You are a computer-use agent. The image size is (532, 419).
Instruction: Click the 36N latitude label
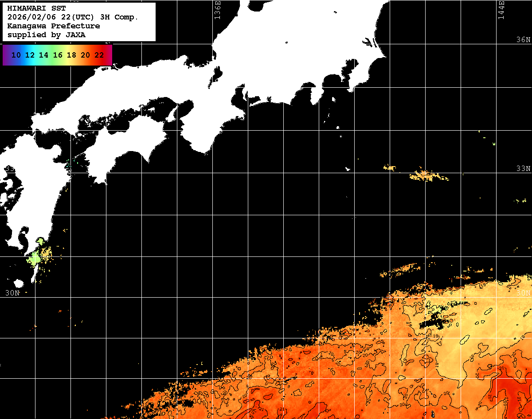click(x=523, y=40)
